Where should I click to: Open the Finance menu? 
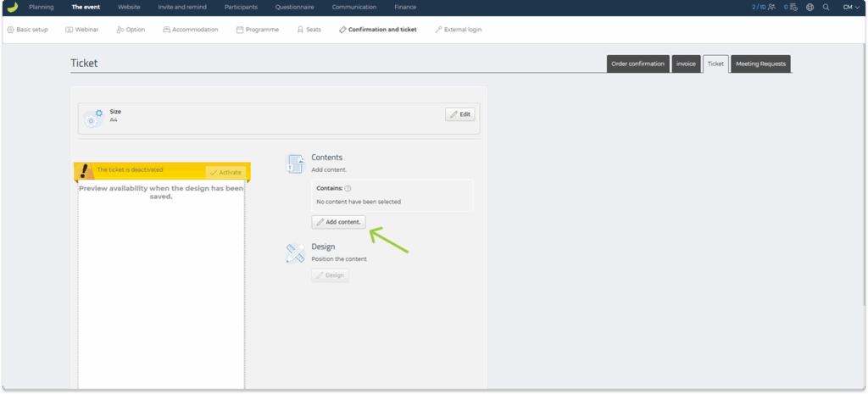(405, 7)
